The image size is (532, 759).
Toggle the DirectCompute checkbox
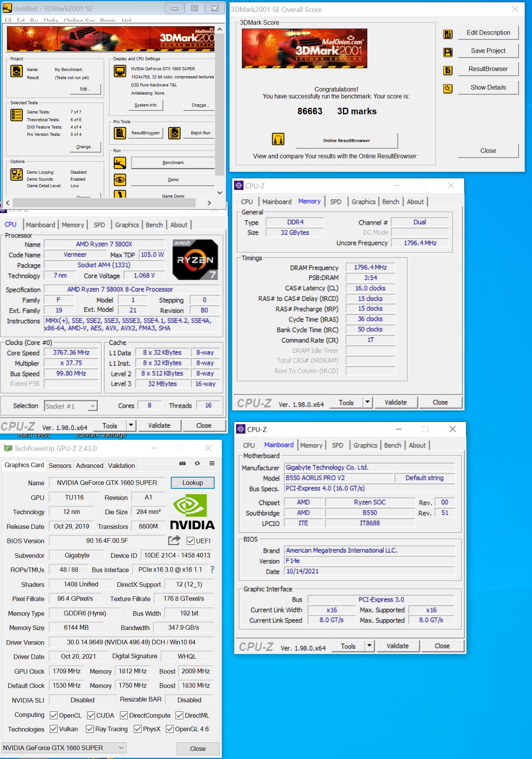tap(124, 715)
